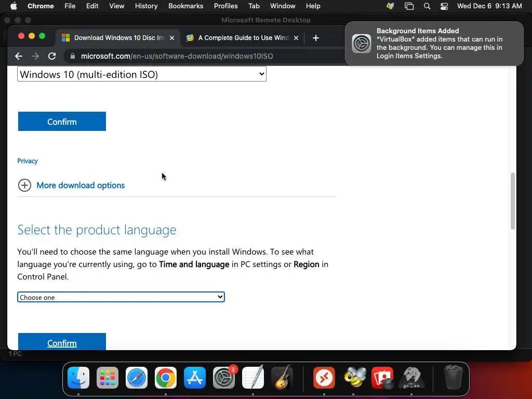Open the Apple menu
Screen dimensions: 532x399
pos(13,6)
